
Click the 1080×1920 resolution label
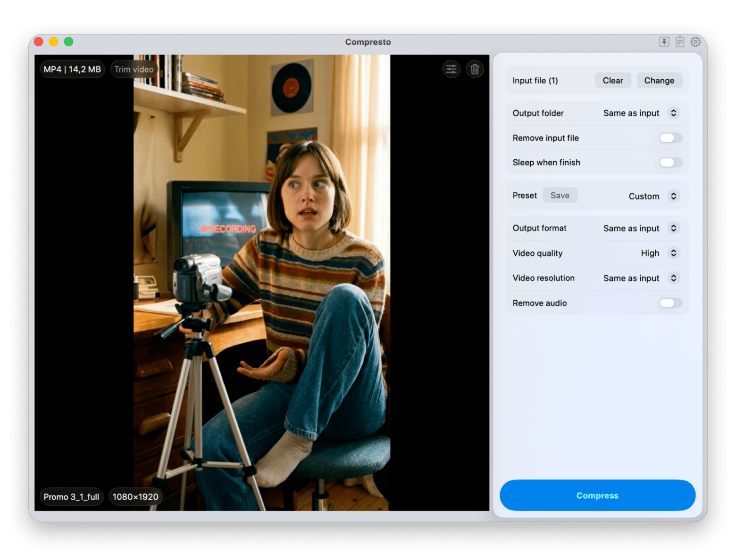coord(135,497)
